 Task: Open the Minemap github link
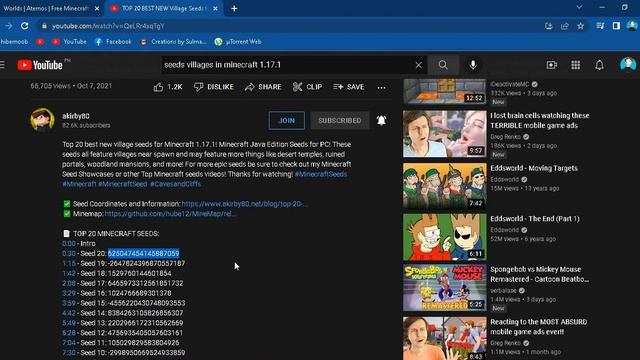tap(171, 213)
